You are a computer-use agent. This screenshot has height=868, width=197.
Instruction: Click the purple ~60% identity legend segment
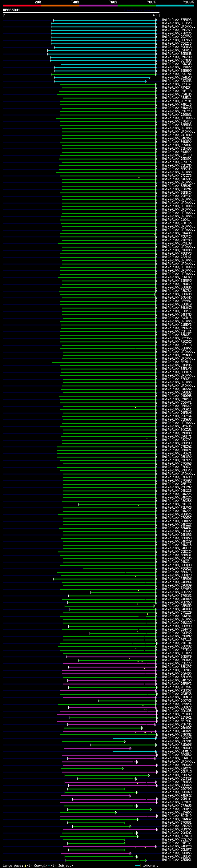point(99,6)
